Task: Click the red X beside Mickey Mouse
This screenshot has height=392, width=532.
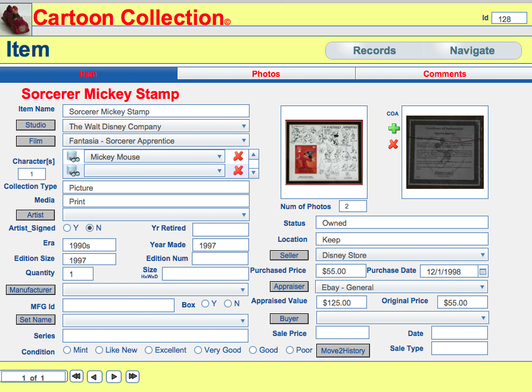Action: click(238, 156)
